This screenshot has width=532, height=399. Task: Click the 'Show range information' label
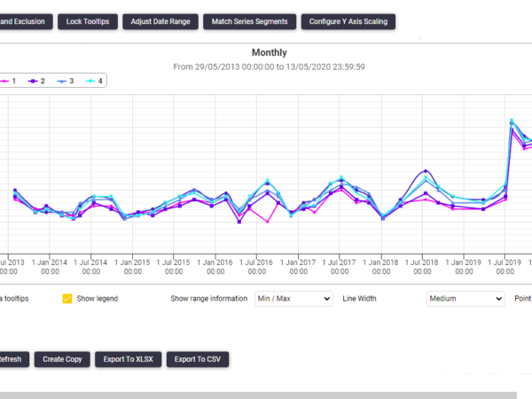pos(209,299)
